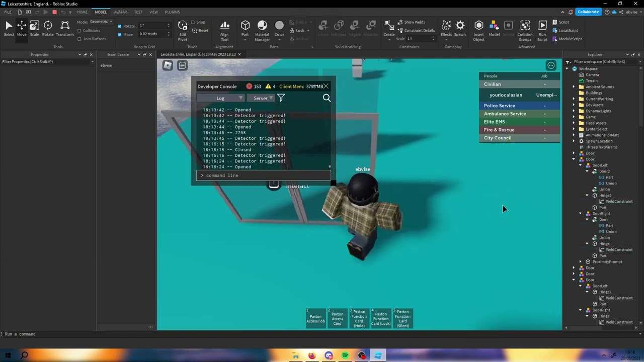Image resolution: width=644 pixels, height=362 pixels.
Task: Collapse the Workspace tree node
Action: tap(568, 69)
